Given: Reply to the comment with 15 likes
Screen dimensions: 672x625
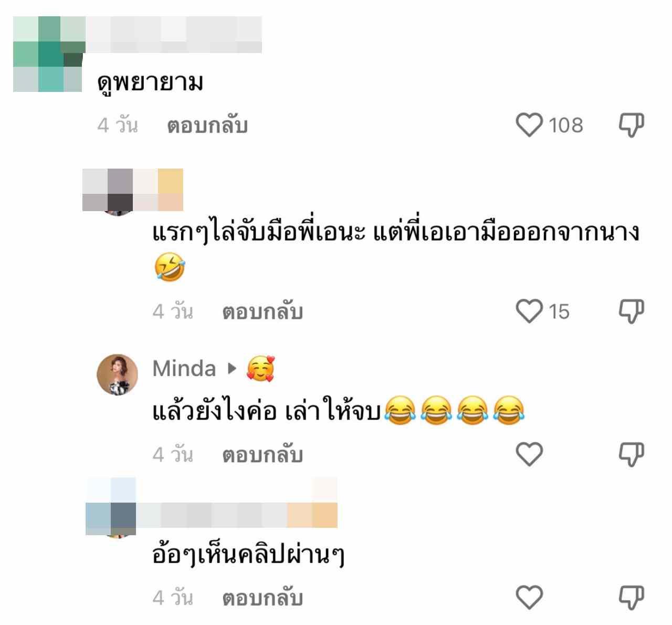Looking at the screenshot, I should (x=262, y=311).
